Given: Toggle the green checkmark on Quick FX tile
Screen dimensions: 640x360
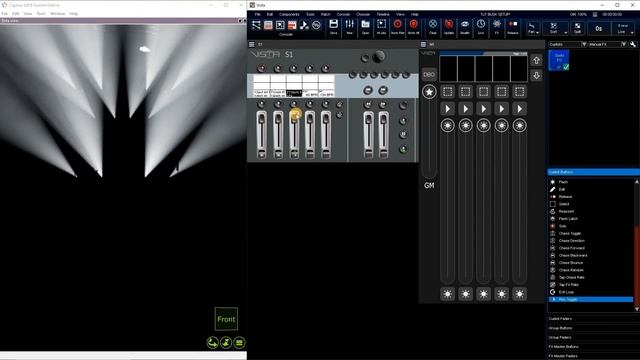Looking at the screenshot, I should pos(566,67).
